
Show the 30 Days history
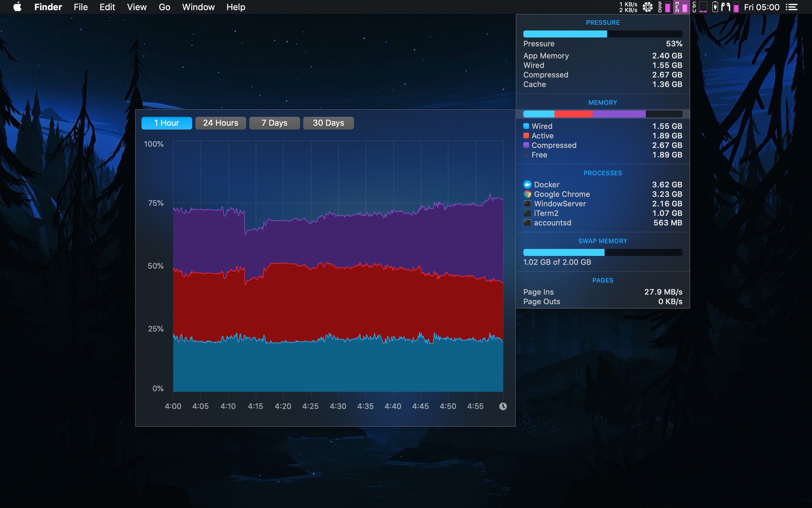pyautogui.click(x=328, y=123)
